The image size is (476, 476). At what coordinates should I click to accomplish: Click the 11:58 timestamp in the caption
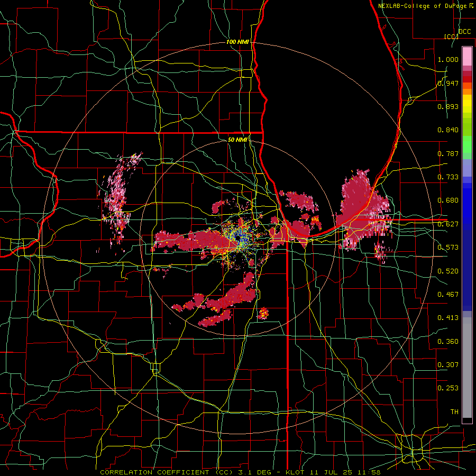click(369, 472)
